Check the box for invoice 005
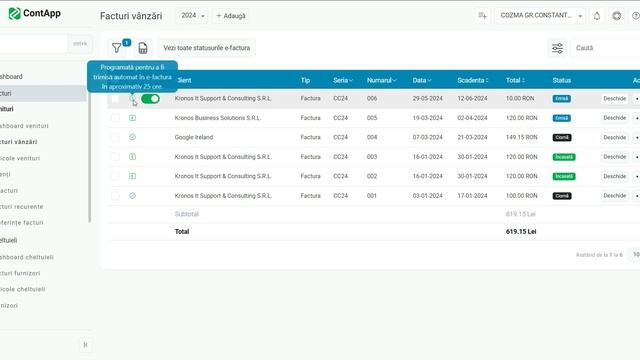Viewport: 640px width, 360px height. coord(115,118)
